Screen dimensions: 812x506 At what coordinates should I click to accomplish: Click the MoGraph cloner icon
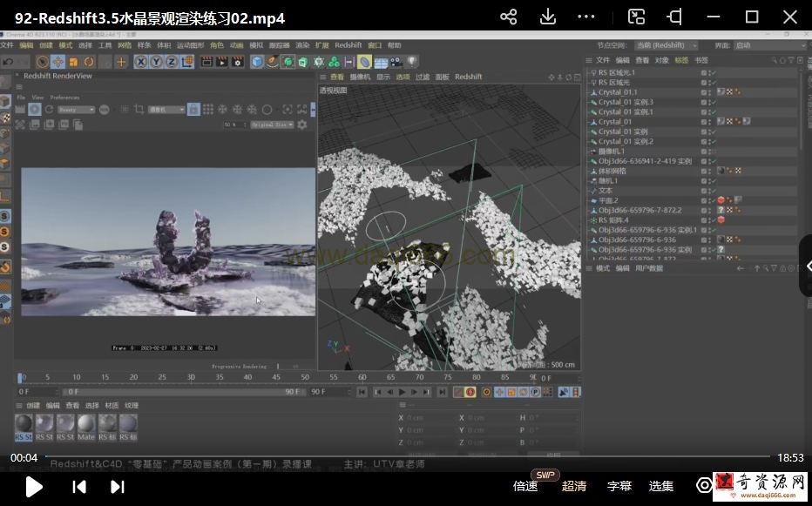click(x=334, y=62)
